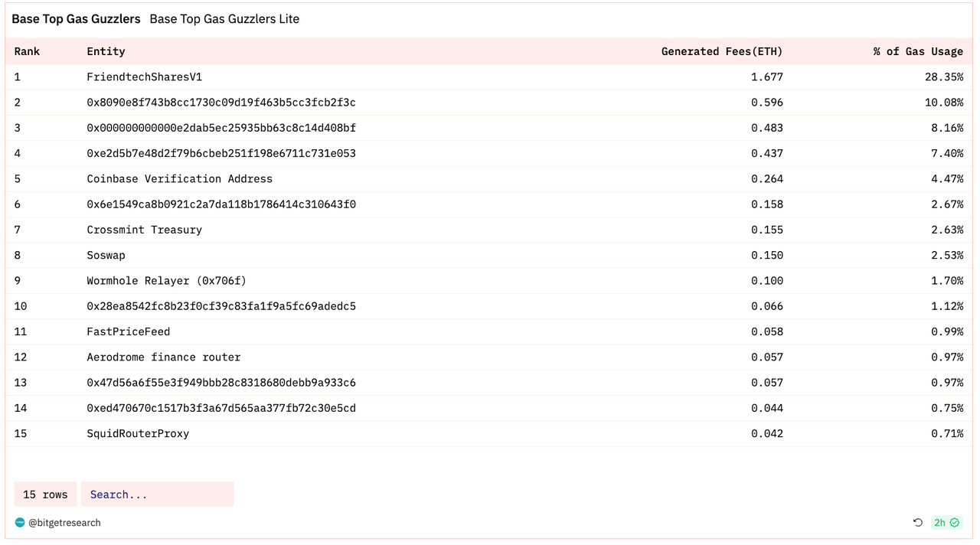Select the SquidRouterProxy entity cell
Viewport: 980px width, 545px height.
point(138,433)
